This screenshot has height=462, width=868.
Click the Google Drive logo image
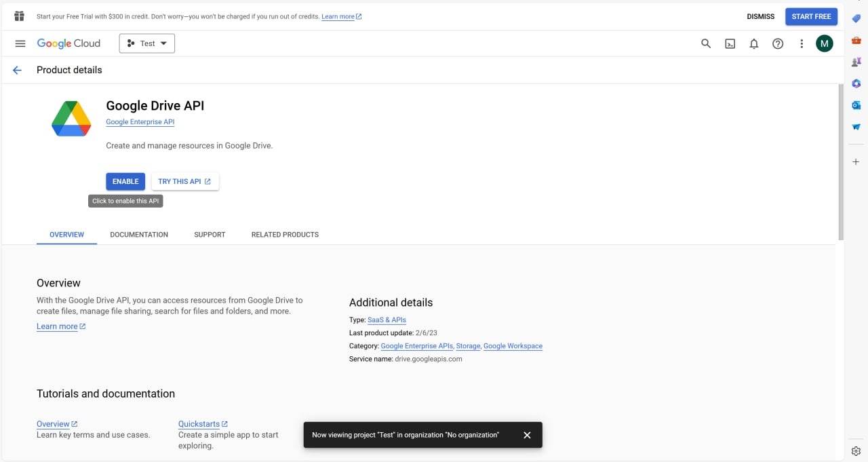(71, 118)
